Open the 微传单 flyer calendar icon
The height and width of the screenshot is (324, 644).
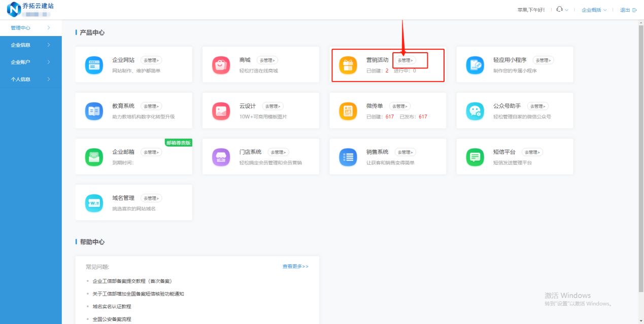click(x=348, y=111)
